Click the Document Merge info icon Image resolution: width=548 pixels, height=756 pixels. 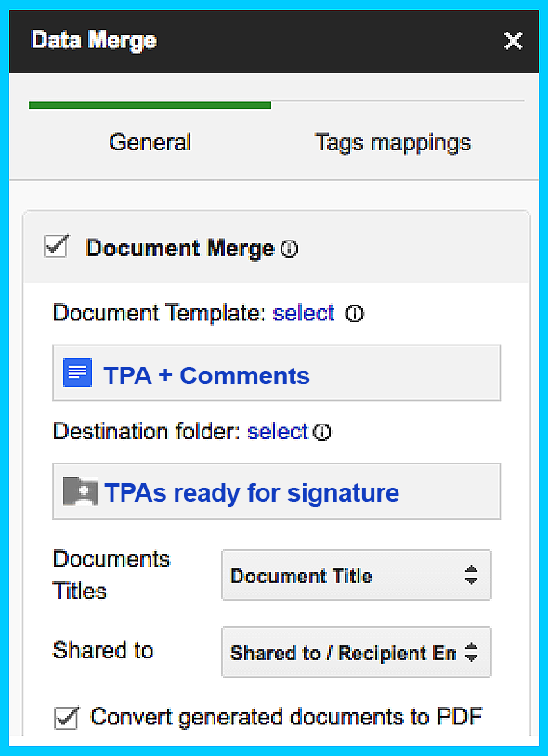coord(289,249)
